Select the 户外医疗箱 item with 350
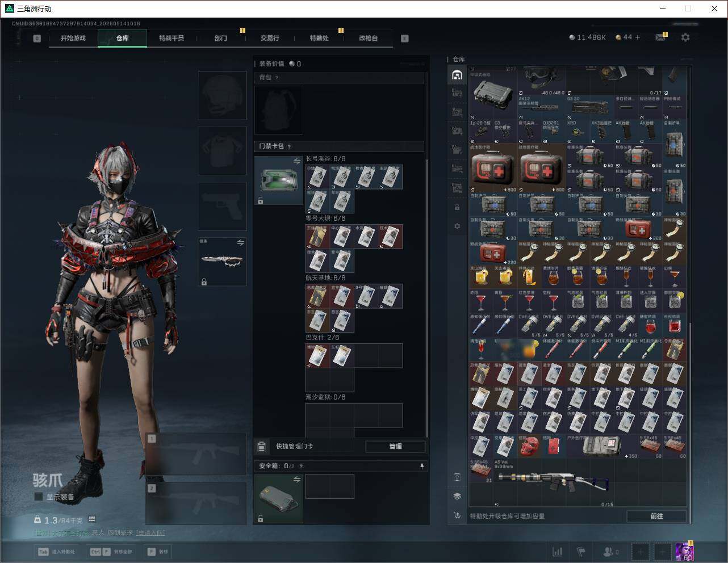728x563 pixels. pos(602,447)
